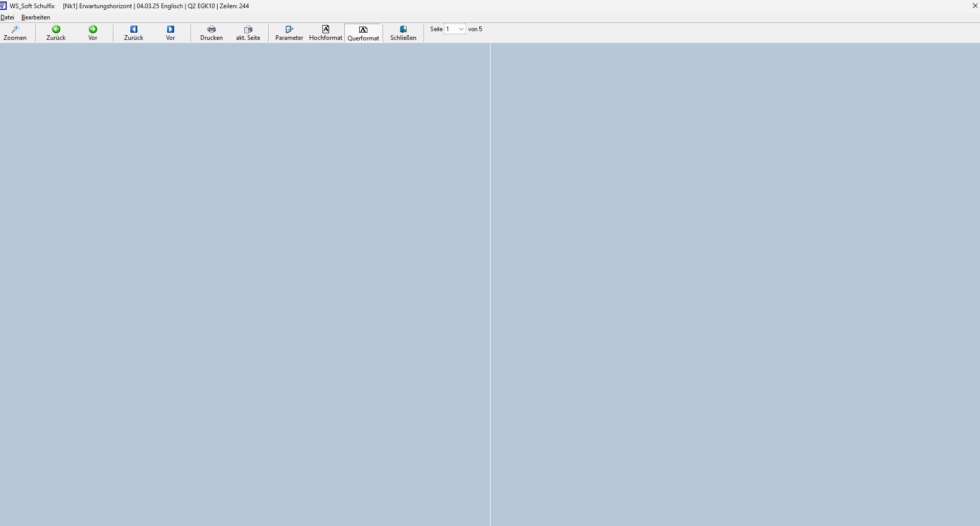Click the green Vor arrow icon
This screenshot has width=980, height=526.
(93, 30)
